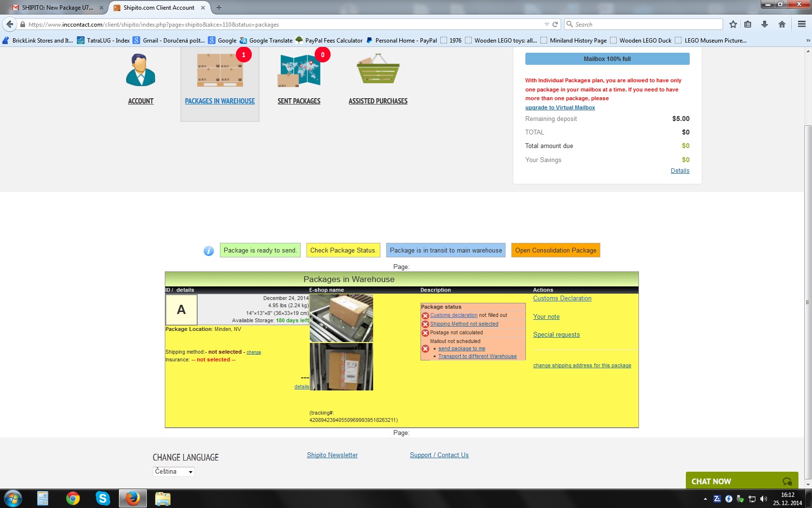The height and width of the screenshot is (508, 812).
Task: Click the blue info icon by the legend
Action: click(209, 251)
